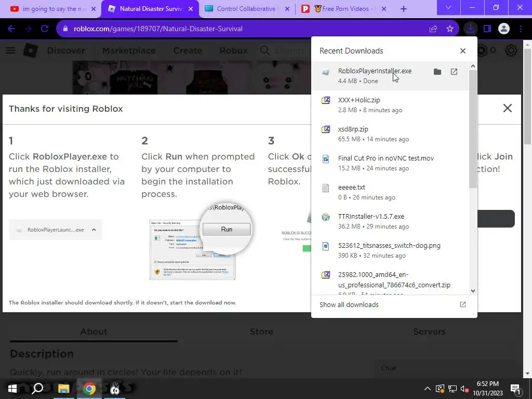Open the Chrome profile avatar
The width and height of the screenshot is (532, 399).
point(504,29)
